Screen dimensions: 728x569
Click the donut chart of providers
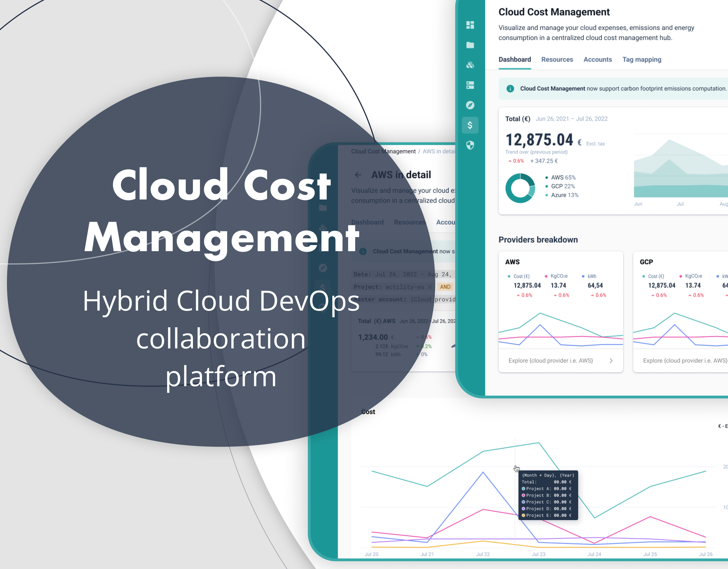coord(520,188)
